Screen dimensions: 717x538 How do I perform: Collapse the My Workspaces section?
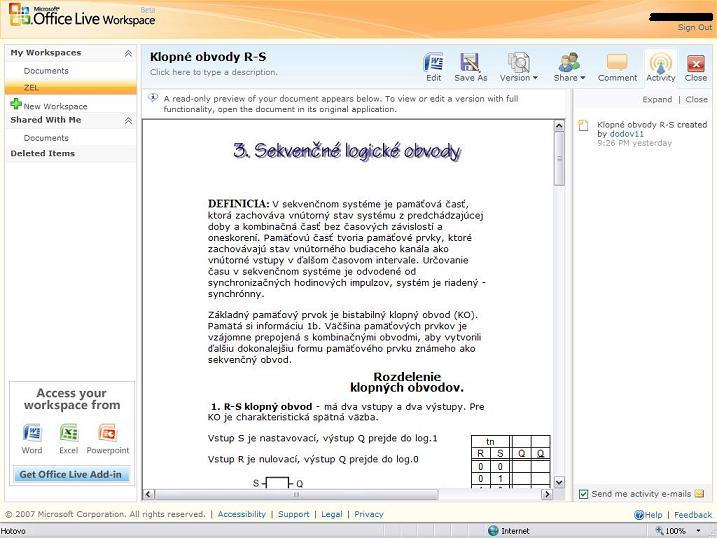point(128,53)
